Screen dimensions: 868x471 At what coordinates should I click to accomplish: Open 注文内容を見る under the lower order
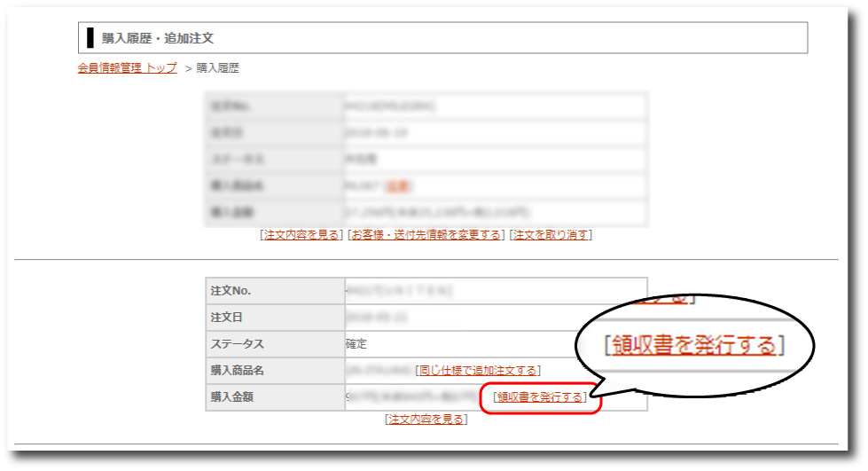(x=426, y=420)
